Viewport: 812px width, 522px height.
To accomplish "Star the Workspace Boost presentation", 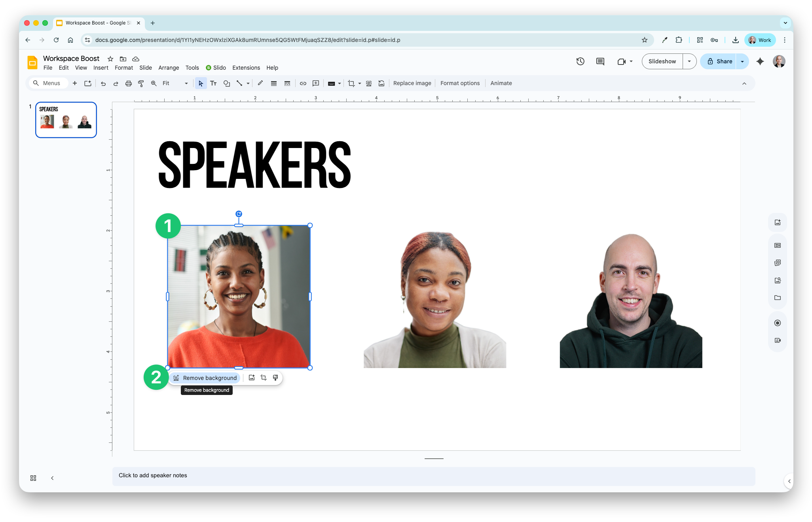I will pyautogui.click(x=110, y=59).
